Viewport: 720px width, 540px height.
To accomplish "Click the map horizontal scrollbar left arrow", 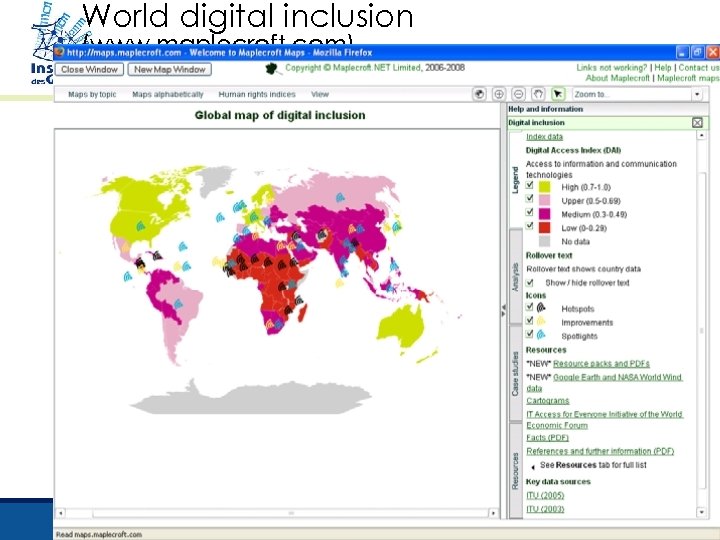I will click(61, 513).
